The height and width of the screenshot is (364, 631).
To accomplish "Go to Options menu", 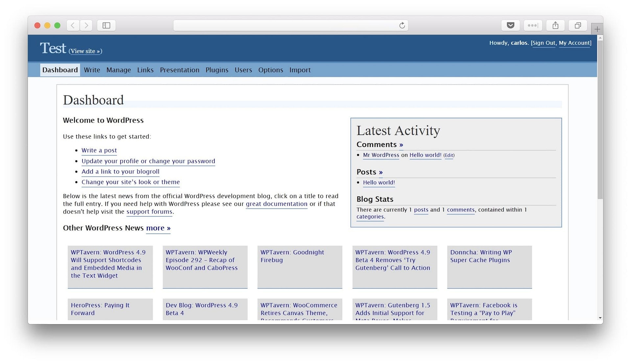I will (x=271, y=70).
